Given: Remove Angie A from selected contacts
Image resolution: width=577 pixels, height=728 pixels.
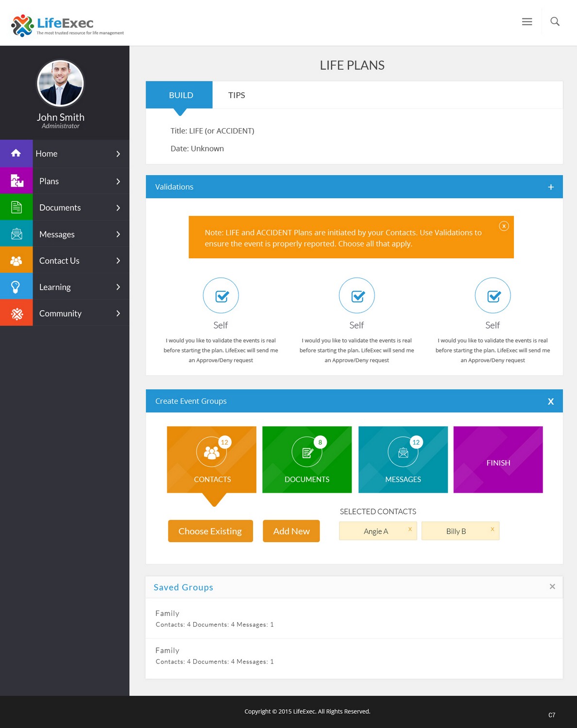Looking at the screenshot, I should point(410,529).
